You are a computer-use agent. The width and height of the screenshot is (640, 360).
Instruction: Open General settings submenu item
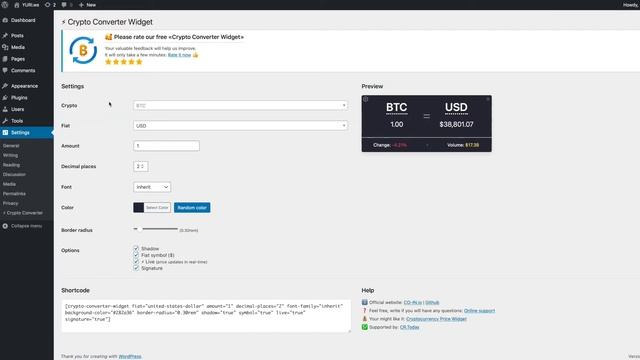11,146
